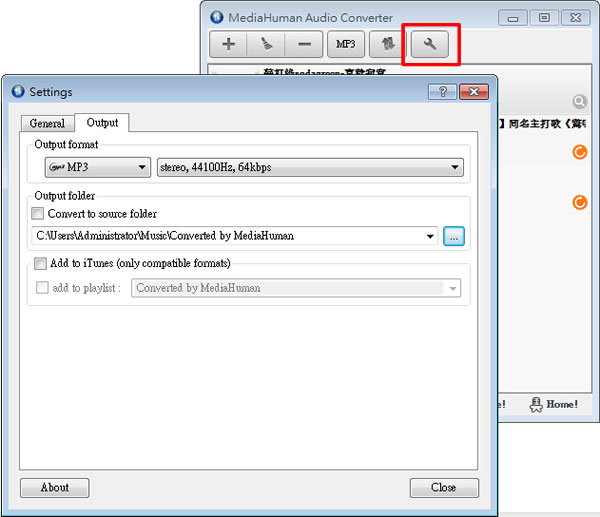Enable Convert to source folder checkbox

pos(38,214)
